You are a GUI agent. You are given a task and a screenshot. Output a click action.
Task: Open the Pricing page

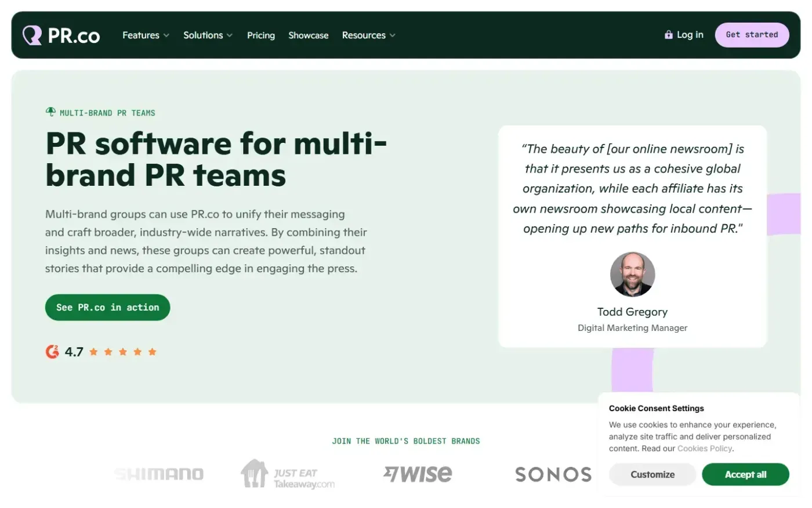tap(261, 35)
